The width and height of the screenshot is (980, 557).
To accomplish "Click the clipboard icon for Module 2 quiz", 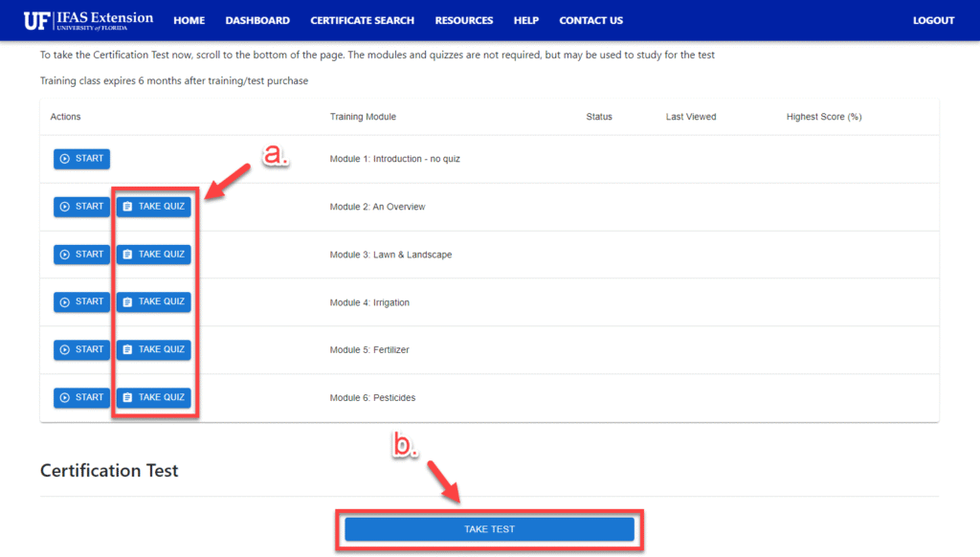I will click(127, 207).
